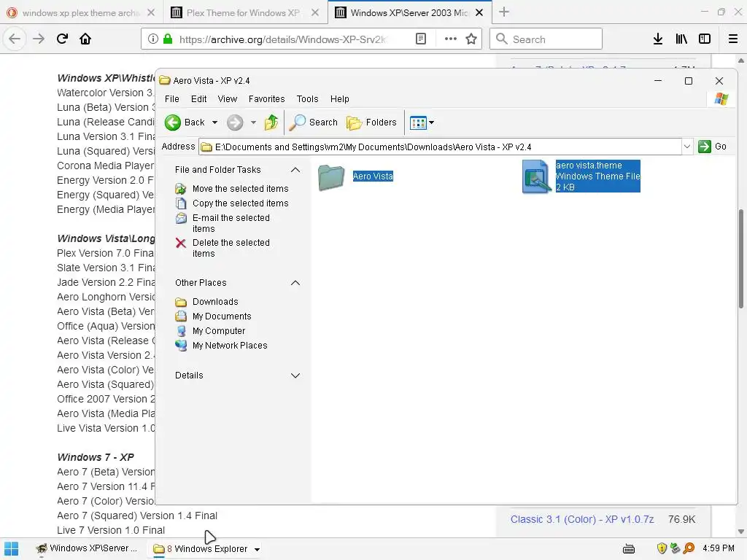Screen dimensions: 747x560
Task: Open the Help menu in Explorer
Action: pos(340,99)
